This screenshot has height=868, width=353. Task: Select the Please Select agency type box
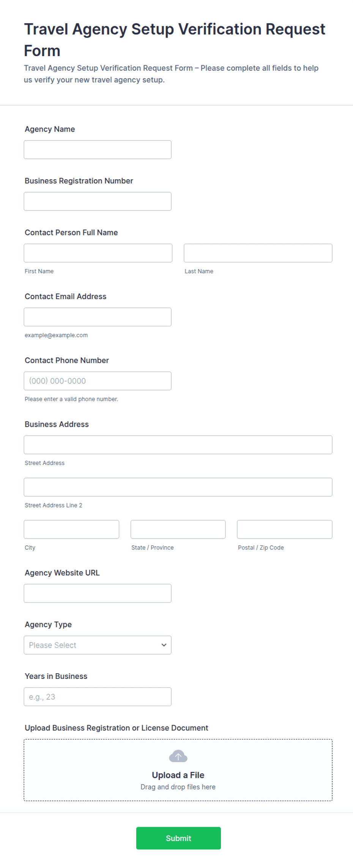(x=98, y=645)
